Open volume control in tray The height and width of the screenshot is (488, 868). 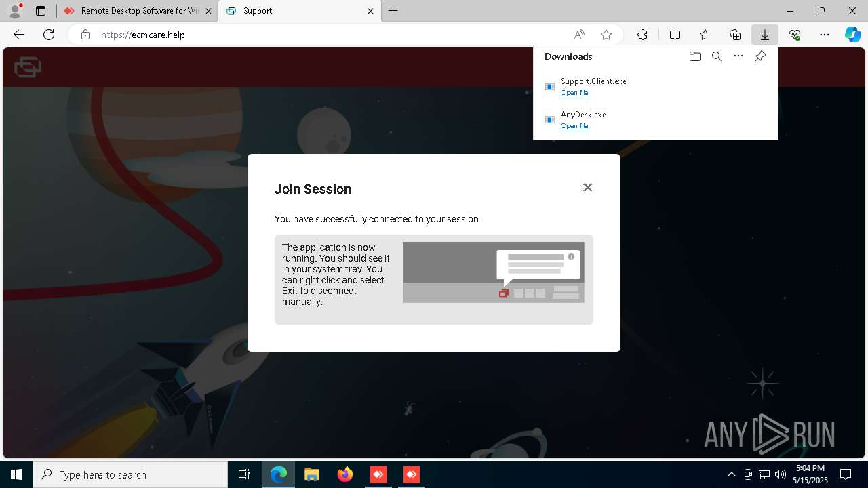point(781,474)
